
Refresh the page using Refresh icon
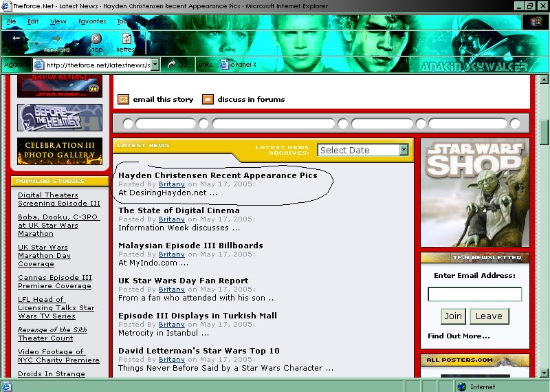click(x=126, y=39)
